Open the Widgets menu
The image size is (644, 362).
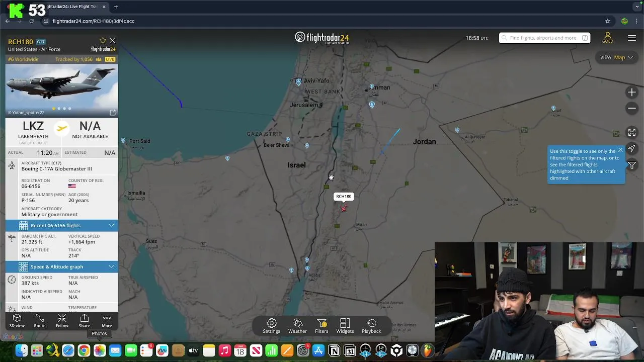coord(345,326)
